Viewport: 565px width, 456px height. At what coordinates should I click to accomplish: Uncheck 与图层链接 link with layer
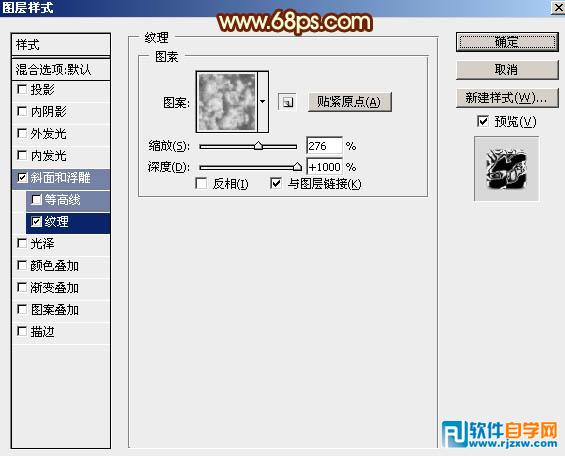[x=276, y=184]
